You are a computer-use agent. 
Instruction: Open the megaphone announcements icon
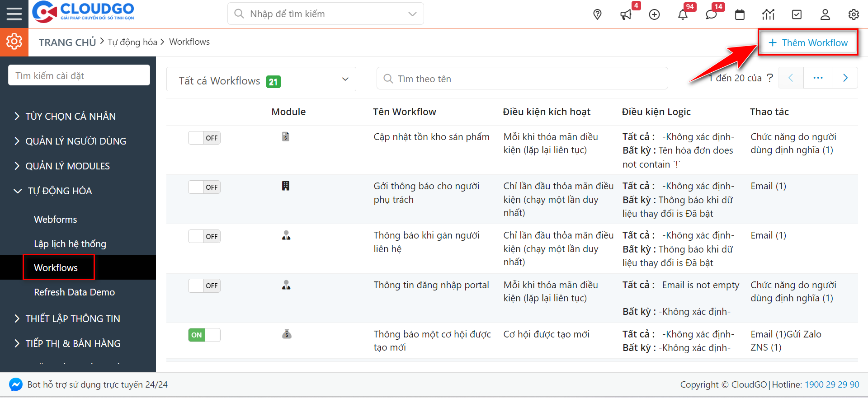(626, 14)
